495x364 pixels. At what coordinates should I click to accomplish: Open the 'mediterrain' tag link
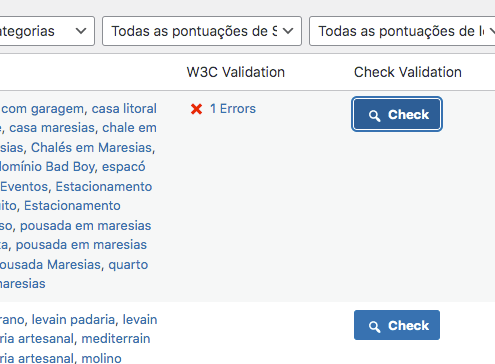pos(116,339)
